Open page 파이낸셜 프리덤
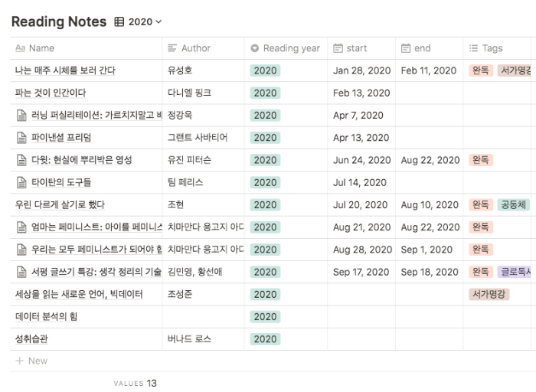 [x=61, y=138]
